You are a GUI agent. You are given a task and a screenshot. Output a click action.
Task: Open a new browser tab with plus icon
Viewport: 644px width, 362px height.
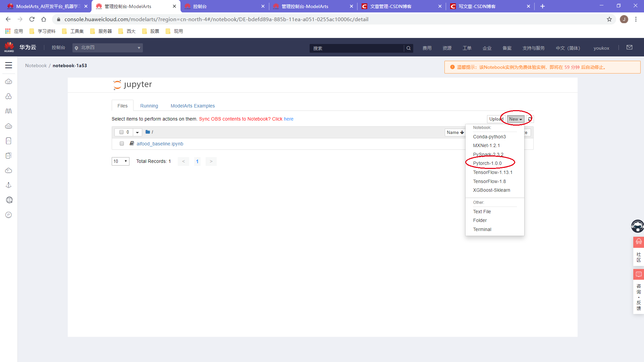542,6
